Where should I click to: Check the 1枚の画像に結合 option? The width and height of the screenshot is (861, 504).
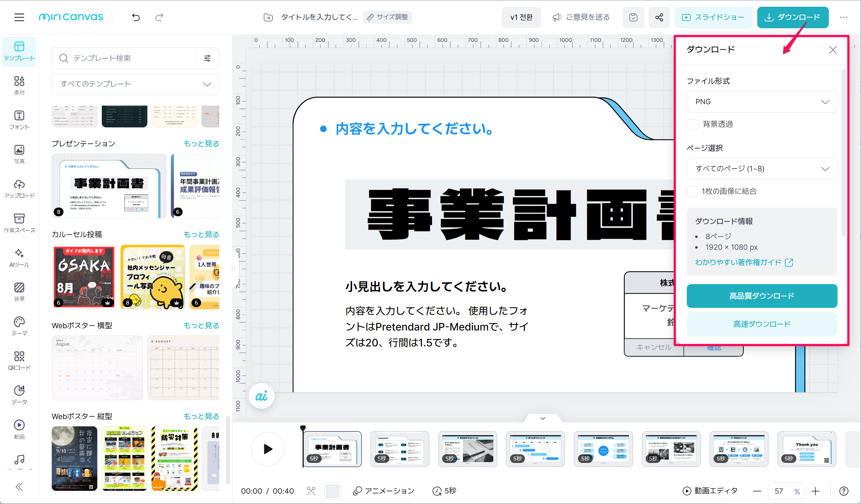pyautogui.click(x=692, y=191)
